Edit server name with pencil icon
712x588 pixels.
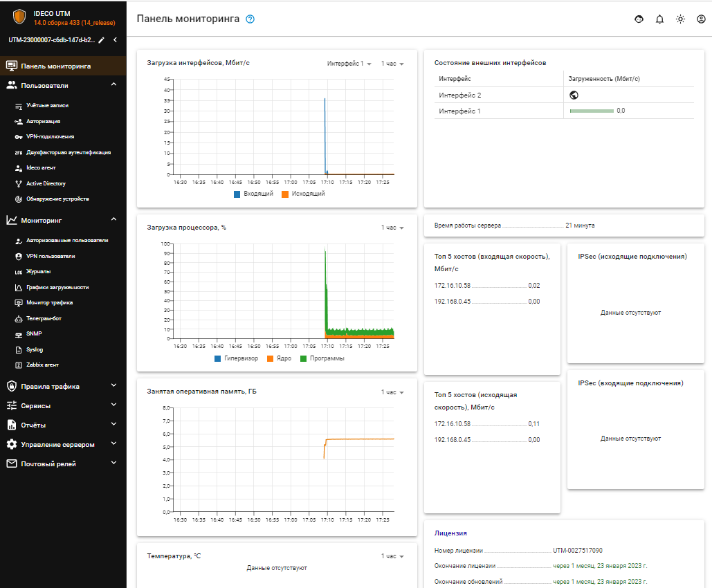(x=102, y=40)
